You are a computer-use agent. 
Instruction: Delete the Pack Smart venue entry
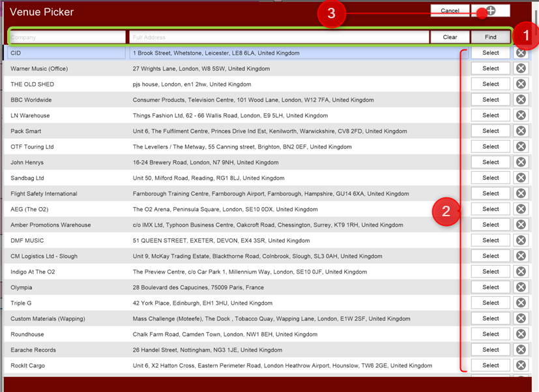click(521, 131)
